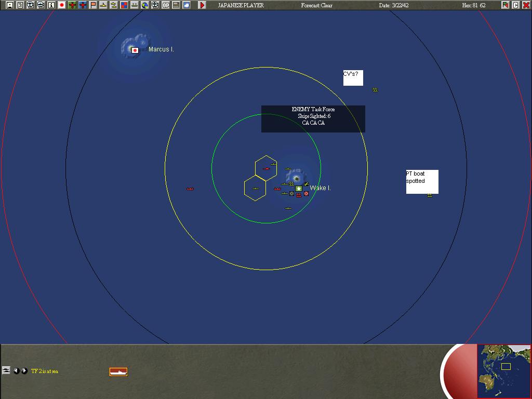Viewport: 532px width, 399px height.
Task: Click the pink crossed-box unit at Wake
Action: [307, 193]
